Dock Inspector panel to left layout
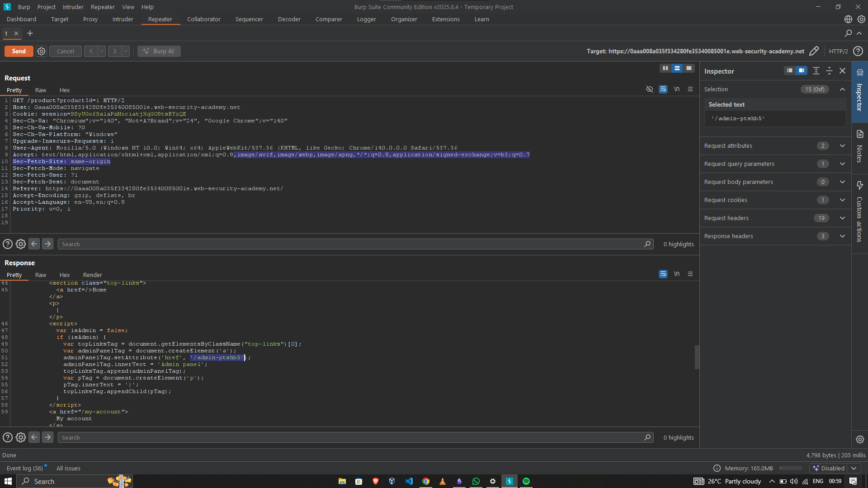 click(789, 71)
